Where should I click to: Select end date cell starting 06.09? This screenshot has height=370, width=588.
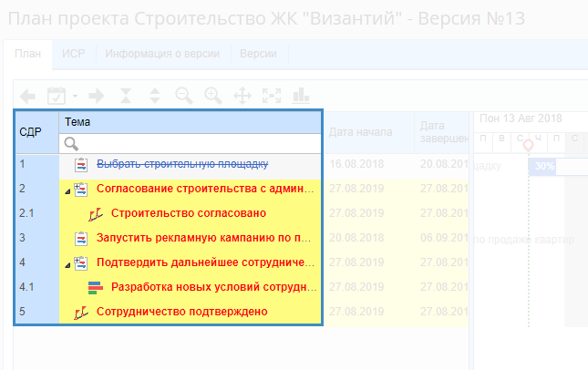442,238
